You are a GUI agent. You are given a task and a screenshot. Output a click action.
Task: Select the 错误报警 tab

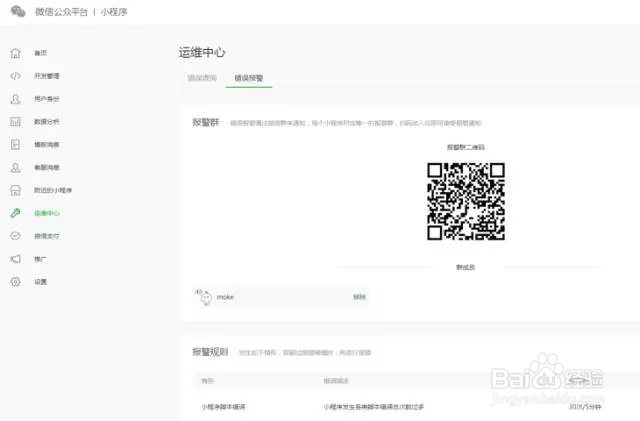pyautogui.click(x=249, y=78)
